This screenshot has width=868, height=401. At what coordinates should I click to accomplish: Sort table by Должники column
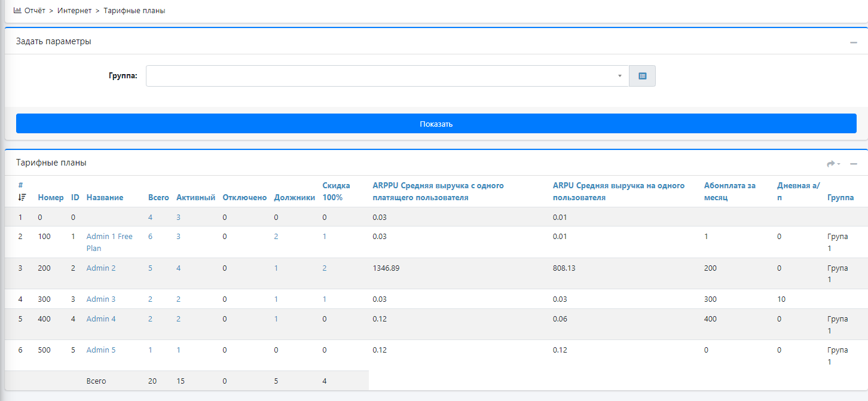click(x=294, y=197)
